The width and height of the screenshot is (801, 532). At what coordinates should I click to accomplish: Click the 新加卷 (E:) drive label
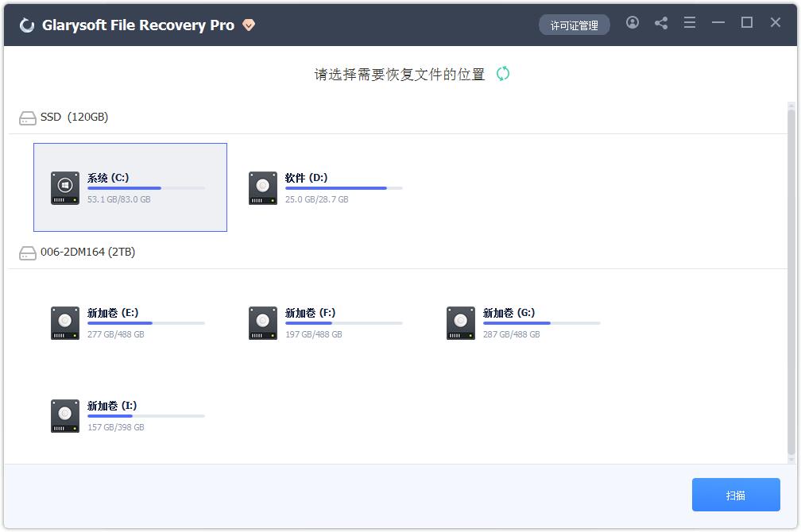[x=113, y=313]
